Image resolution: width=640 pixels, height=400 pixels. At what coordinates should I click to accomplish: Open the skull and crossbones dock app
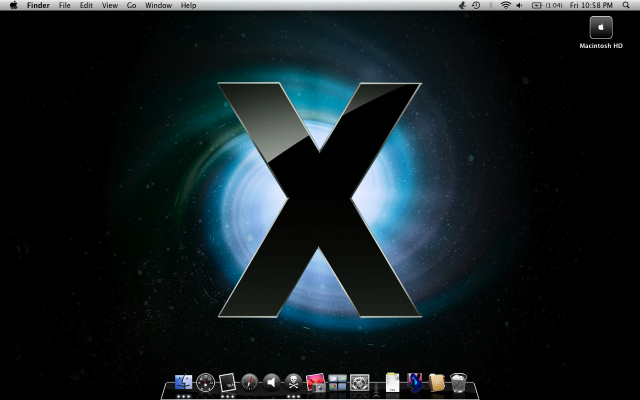pyautogui.click(x=293, y=382)
